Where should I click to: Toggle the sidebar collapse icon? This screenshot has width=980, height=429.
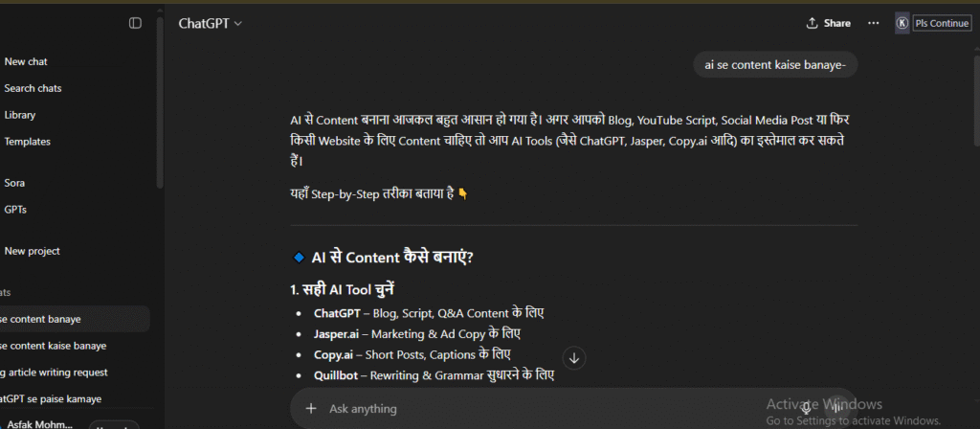pyautogui.click(x=135, y=23)
